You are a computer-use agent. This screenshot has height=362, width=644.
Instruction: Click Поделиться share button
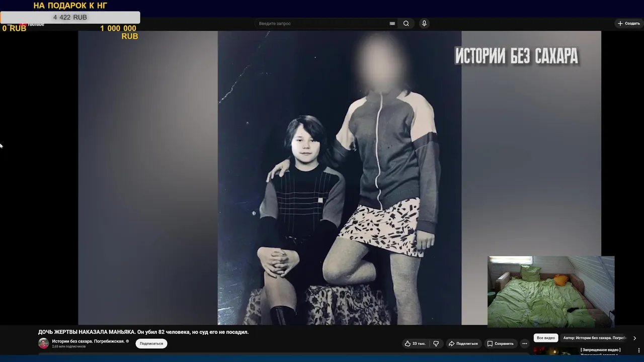point(463,343)
